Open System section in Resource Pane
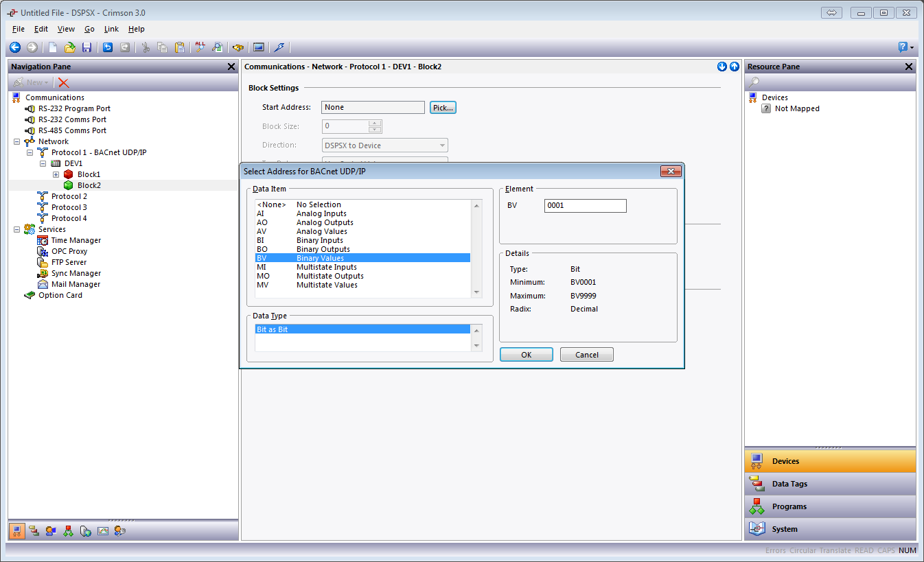Image resolution: width=924 pixels, height=562 pixels. 830,529
